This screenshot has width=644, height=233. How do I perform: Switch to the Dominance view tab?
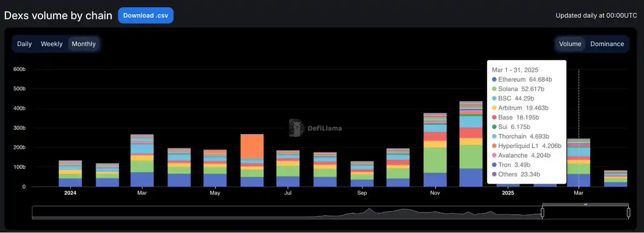coord(607,44)
